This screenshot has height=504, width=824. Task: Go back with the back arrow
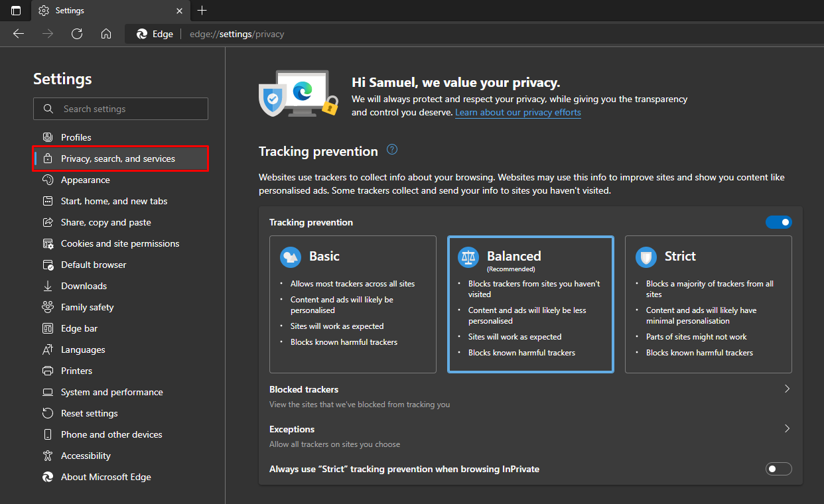point(19,34)
